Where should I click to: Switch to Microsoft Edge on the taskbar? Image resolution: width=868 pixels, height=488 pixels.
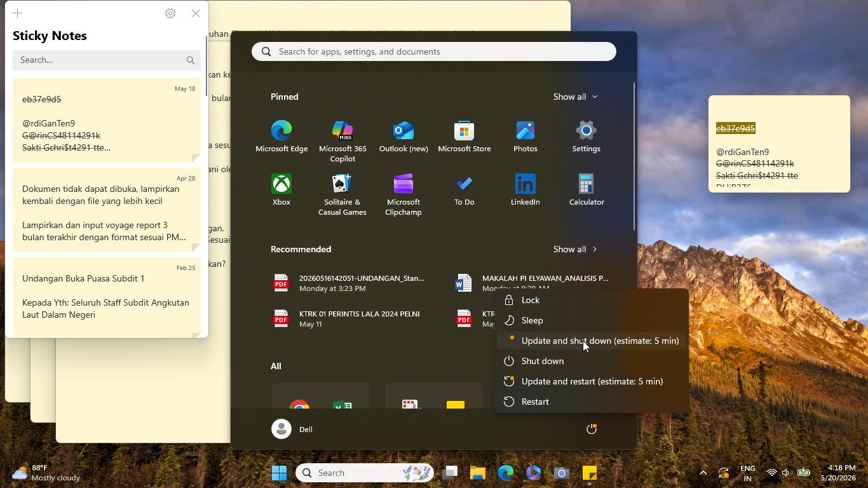click(506, 473)
